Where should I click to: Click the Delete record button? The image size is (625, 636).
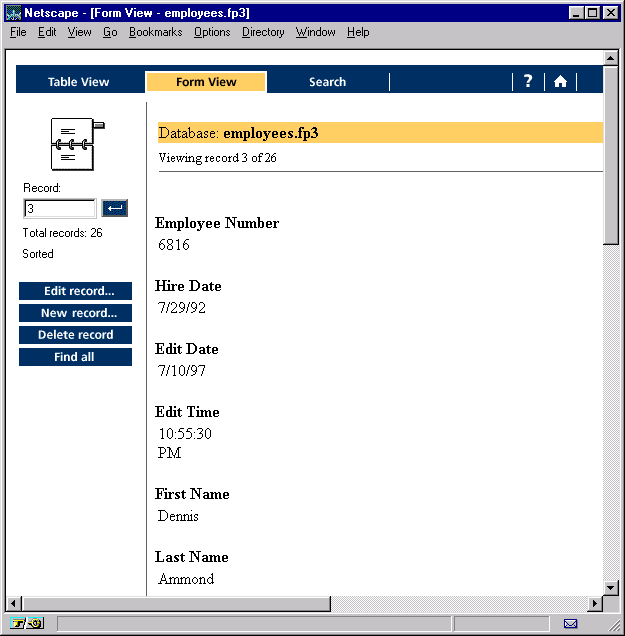point(75,335)
